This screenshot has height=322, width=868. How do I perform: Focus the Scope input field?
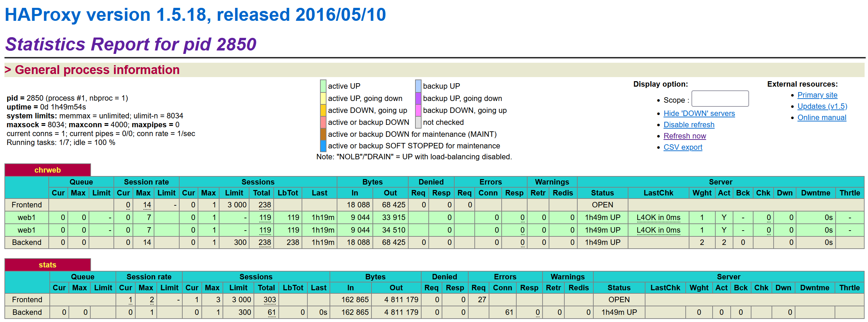click(720, 99)
